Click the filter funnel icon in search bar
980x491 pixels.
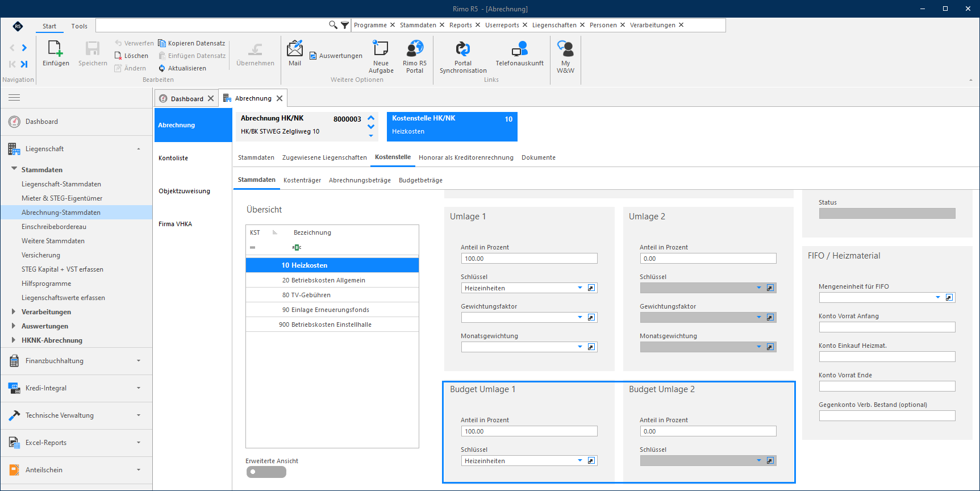click(x=345, y=25)
